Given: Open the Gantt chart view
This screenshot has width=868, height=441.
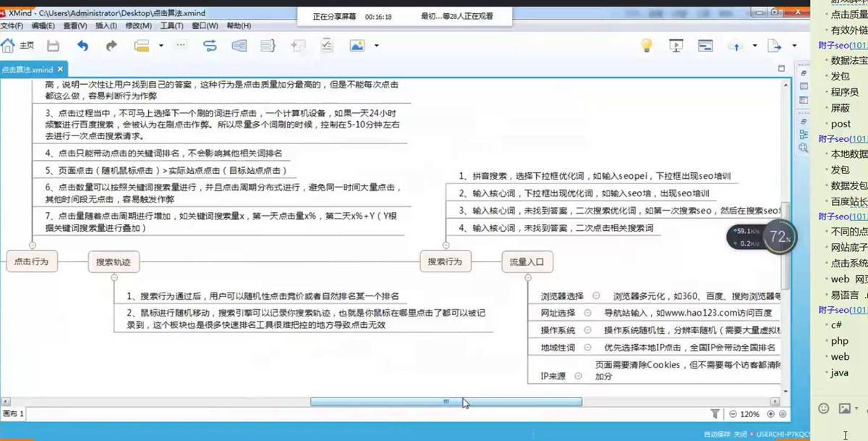Looking at the screenshot, I should [x=705, y=46].
